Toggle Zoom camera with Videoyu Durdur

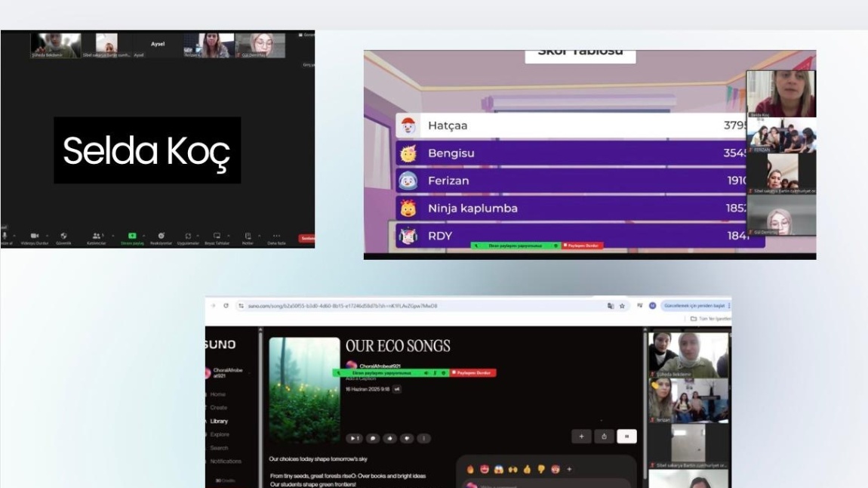pyautogui.click(x=34, y=236)
